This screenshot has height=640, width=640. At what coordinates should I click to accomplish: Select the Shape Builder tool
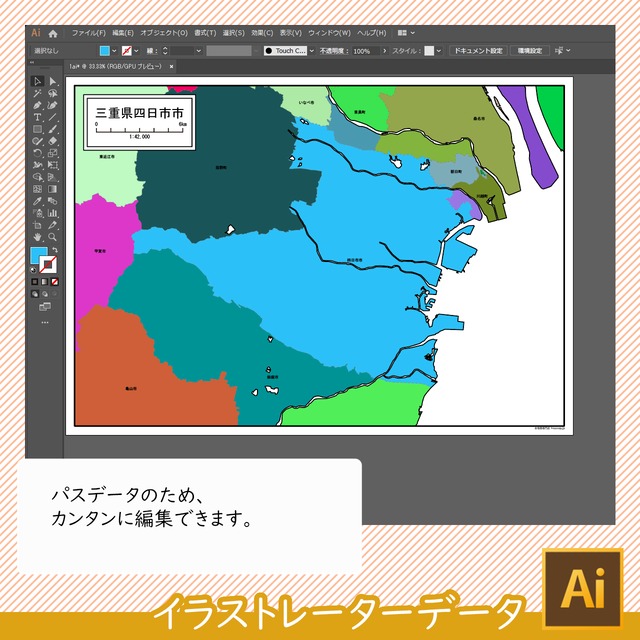pos(37,177)
